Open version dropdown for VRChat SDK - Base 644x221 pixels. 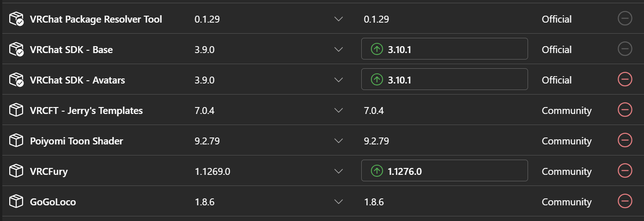[x=339, y=49]
